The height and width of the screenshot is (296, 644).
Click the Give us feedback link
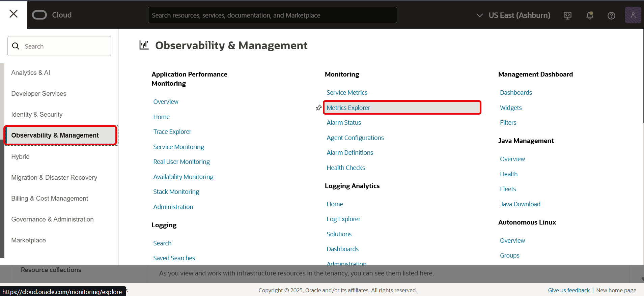(x=568, y=290)
